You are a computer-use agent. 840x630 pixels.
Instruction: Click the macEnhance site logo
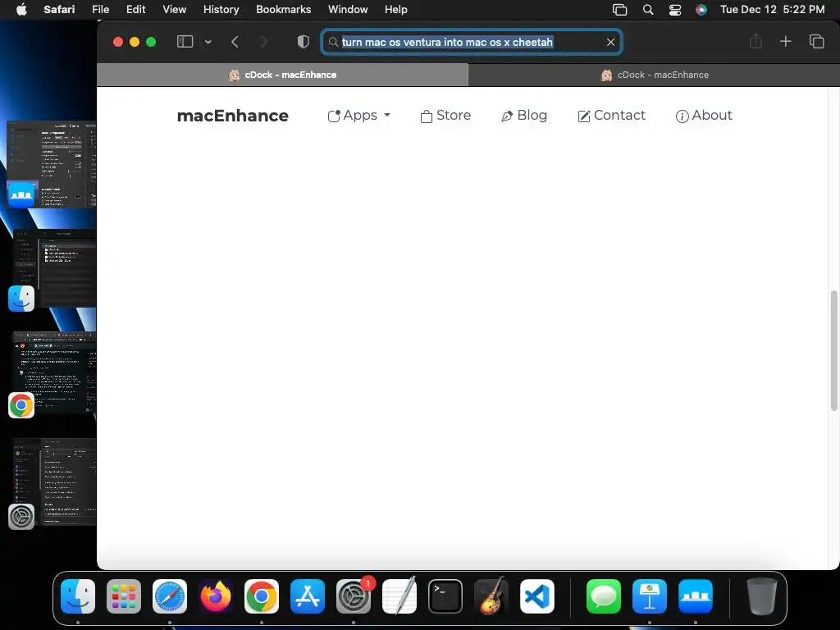pos(232,116)
